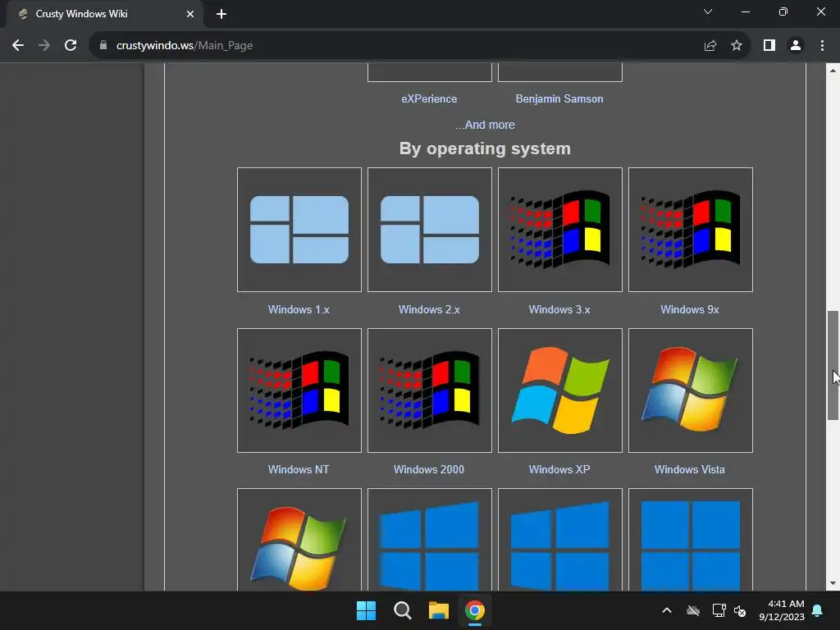840x630 pixels.
Task: Follow the Windows XP text link
Action: click(559, 470)
